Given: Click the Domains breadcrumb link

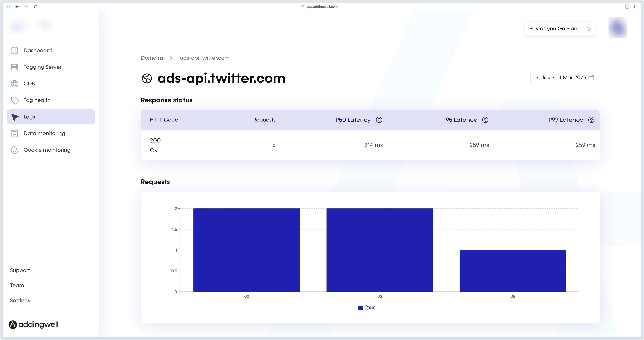Looking at the screenshot, I should tap(152, 58).
